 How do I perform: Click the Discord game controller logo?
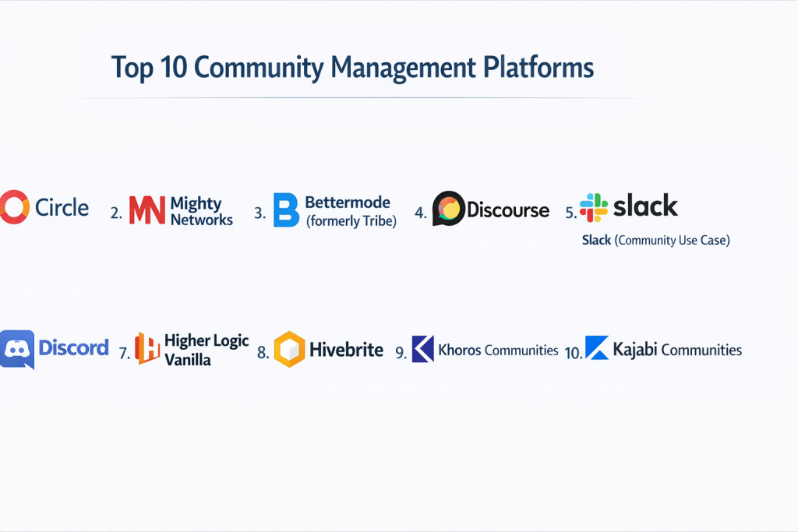click(x=17, y=349)
